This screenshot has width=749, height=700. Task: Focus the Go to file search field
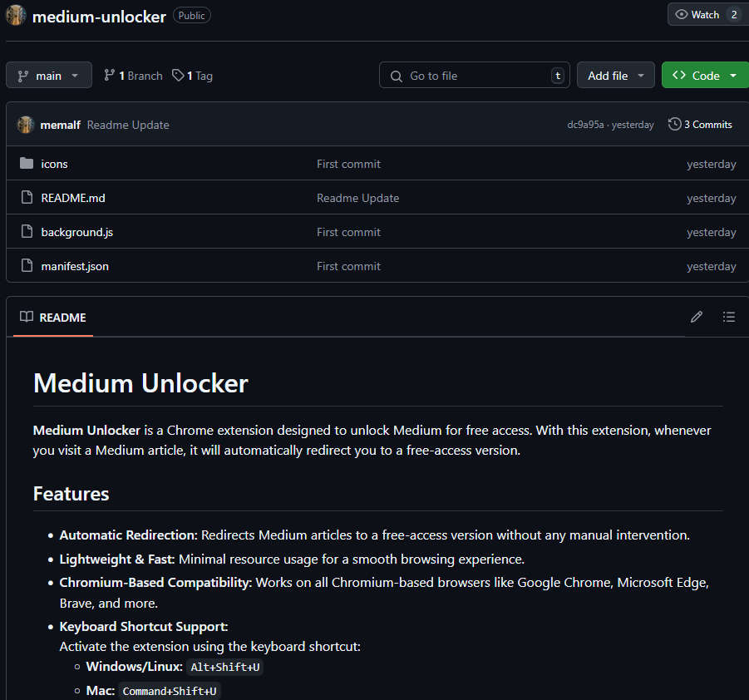[475, 76]
